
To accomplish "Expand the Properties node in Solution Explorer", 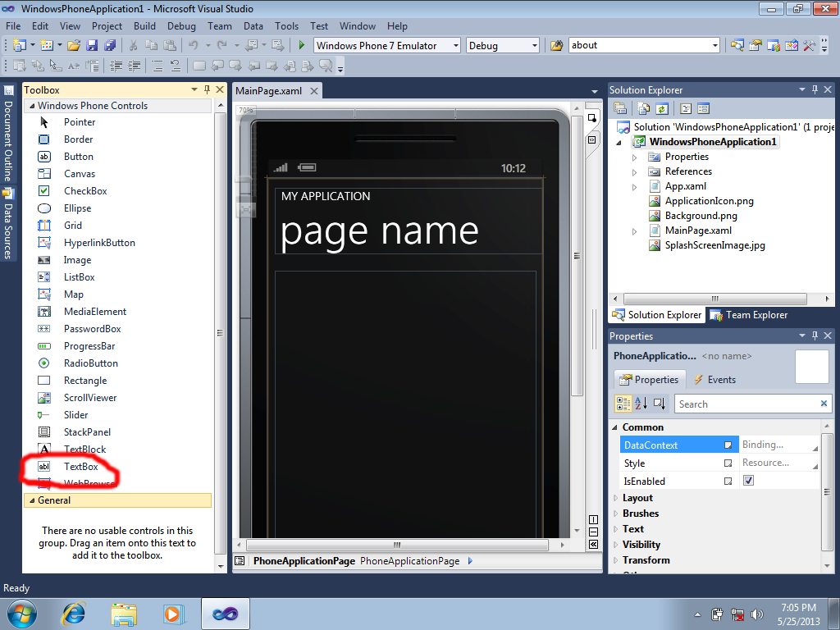I will click(x=635, y=157).
